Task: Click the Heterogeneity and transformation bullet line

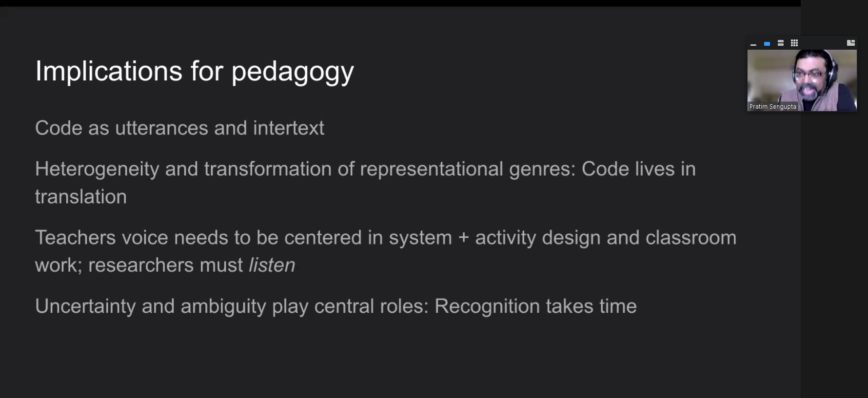Action: tap(365, 169)
